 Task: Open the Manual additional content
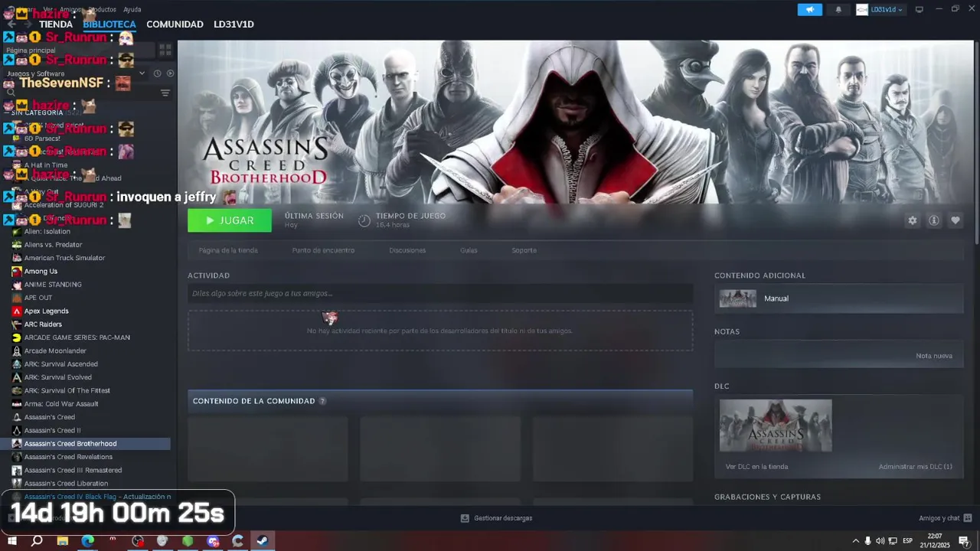click(x=839, y=298)
